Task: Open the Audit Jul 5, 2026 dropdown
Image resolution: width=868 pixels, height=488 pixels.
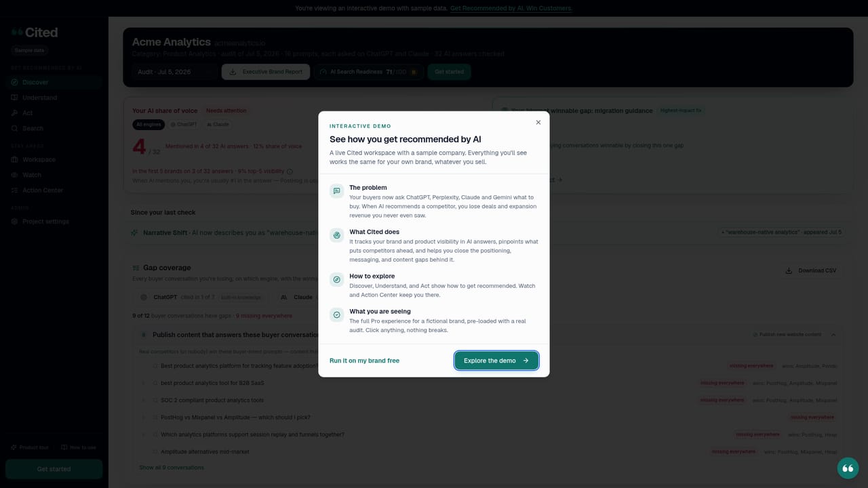Action: click(x=174, y=72)
